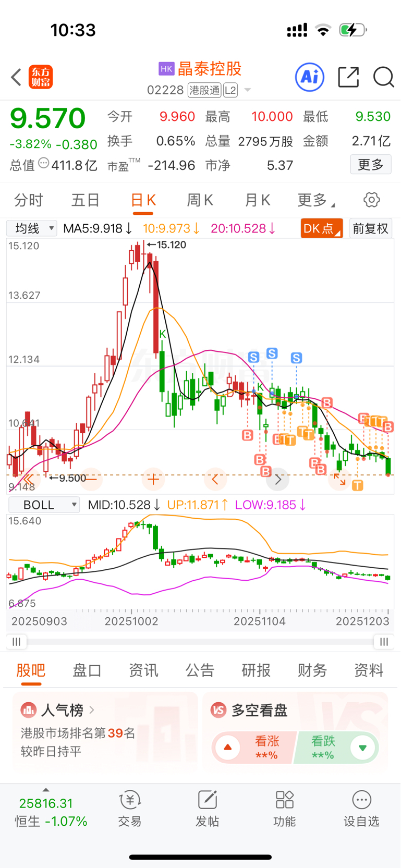Tap the right range slider handle
The image size is (401, 868).
(384, 642)
